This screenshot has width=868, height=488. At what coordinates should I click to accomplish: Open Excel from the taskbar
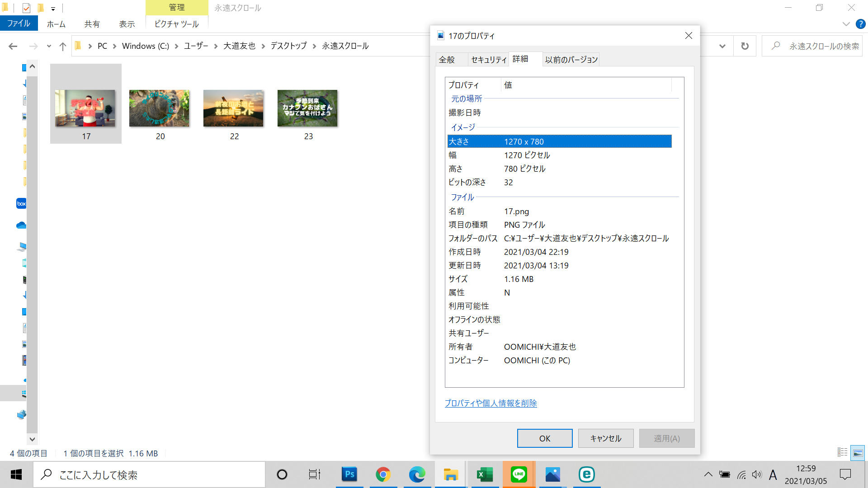tap(485, 474)
